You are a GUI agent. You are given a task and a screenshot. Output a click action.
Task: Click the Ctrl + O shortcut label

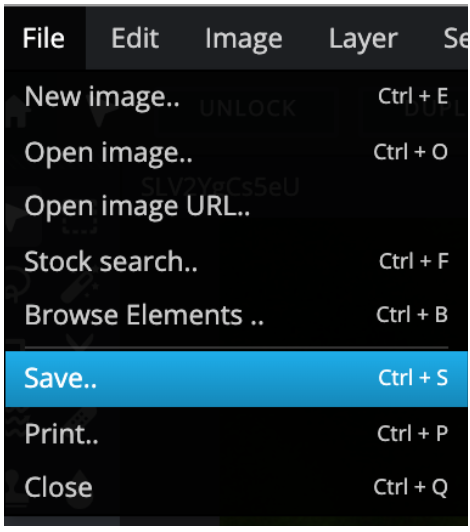pos(411,152)
